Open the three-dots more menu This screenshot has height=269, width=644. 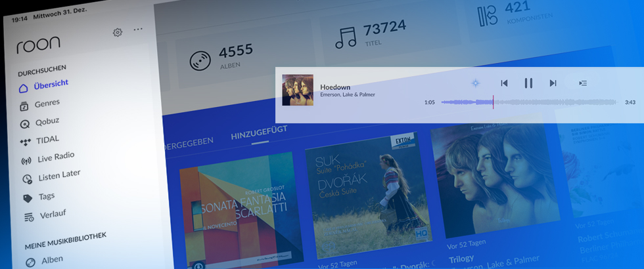click(138, 29)
